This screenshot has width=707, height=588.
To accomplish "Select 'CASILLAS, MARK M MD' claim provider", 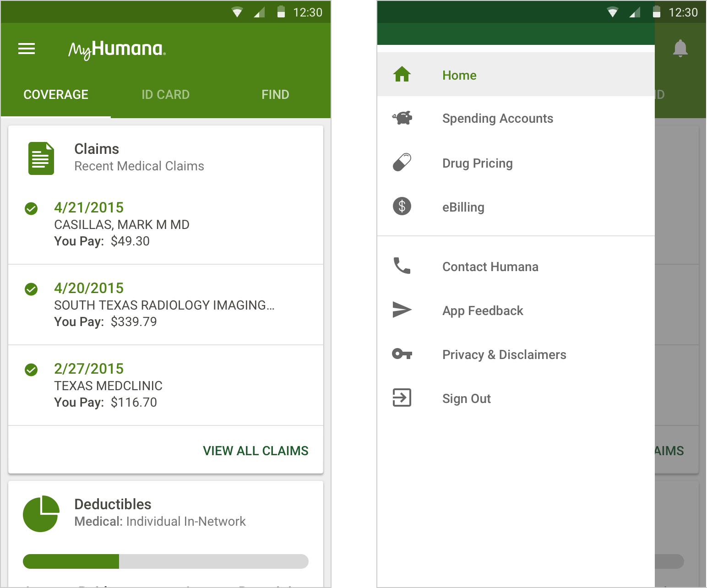I will (122, 224).
